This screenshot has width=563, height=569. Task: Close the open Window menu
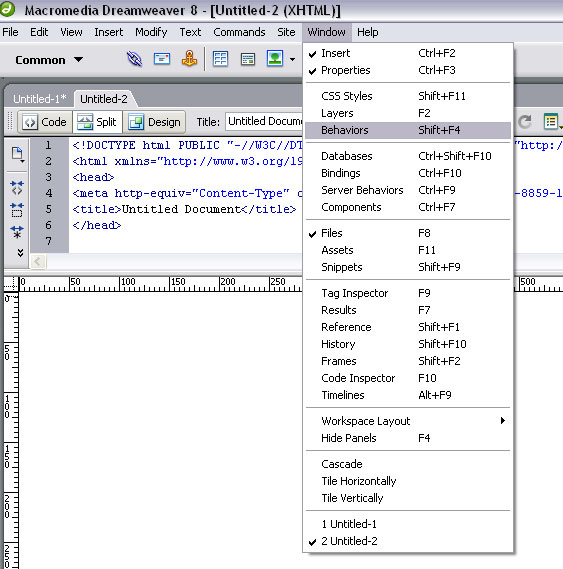(x=326, y=32)
